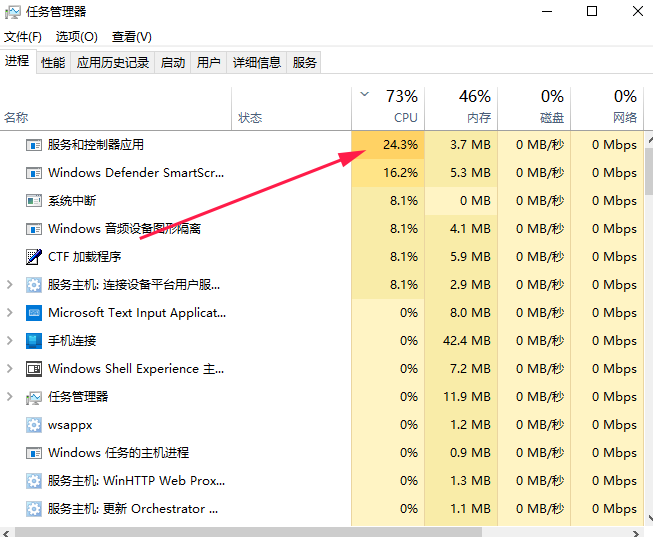653x537 pixels.
Task: Select the Windows 任务的主机进程 name
Action: 119,452
